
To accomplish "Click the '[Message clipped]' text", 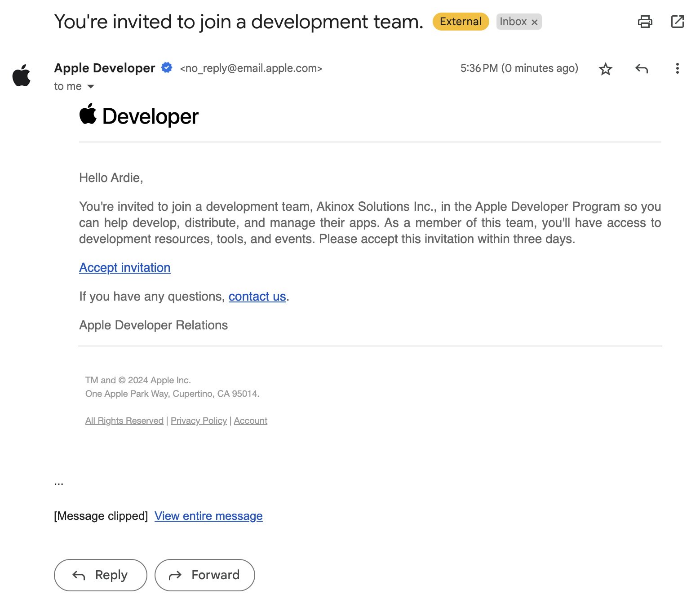I will point(101,516).
